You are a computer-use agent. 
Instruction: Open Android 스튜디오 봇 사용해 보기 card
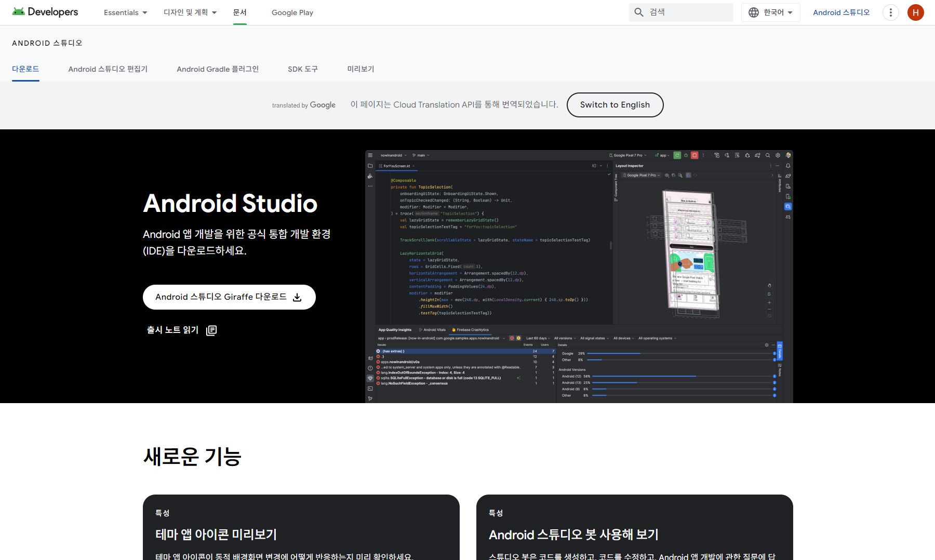click(635, 527)
